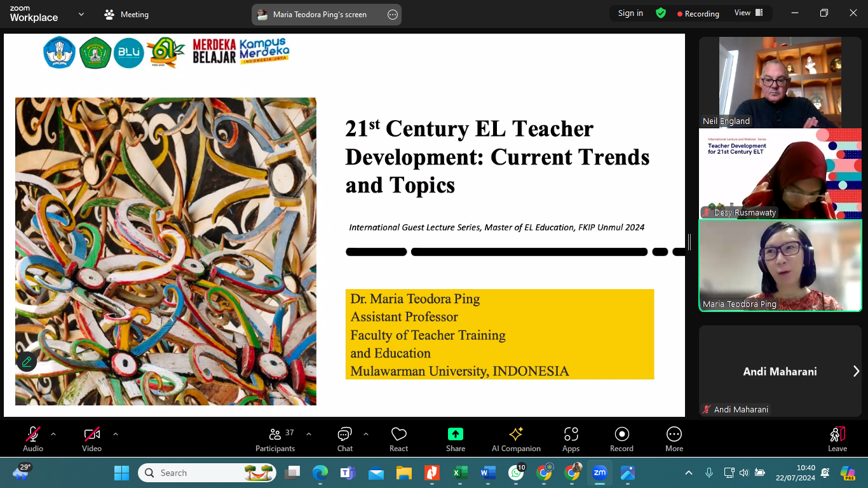Screen dimensions: 868x488
Task: Open the View layout dropdown
Action: (748, 13)
